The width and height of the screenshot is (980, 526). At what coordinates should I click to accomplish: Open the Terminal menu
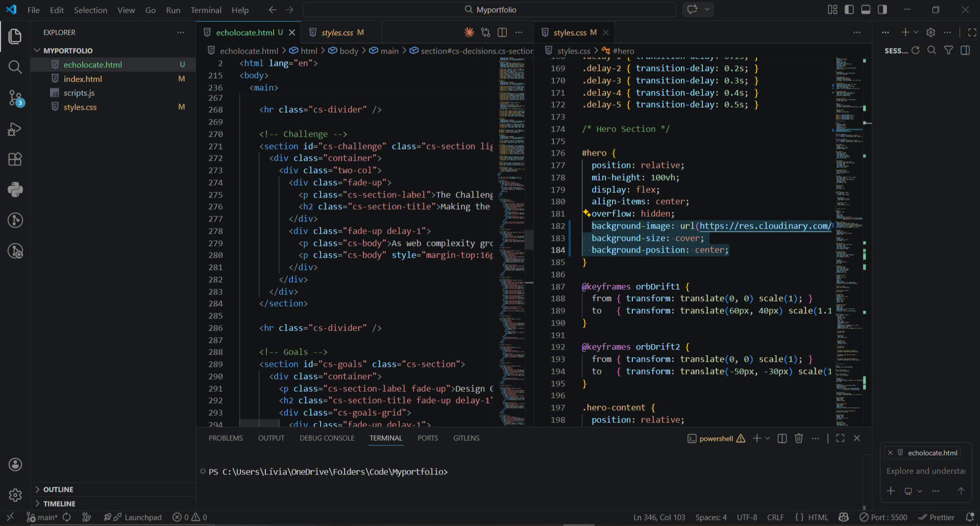click(206, 10)
